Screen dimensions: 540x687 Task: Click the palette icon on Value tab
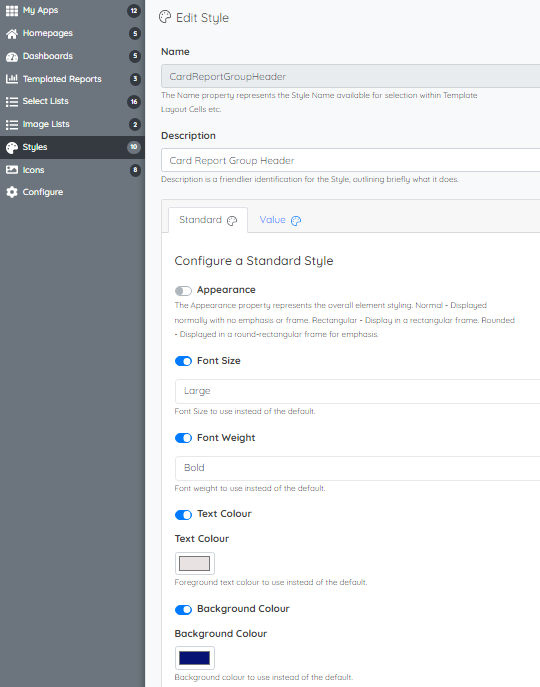tap(296, 221)
